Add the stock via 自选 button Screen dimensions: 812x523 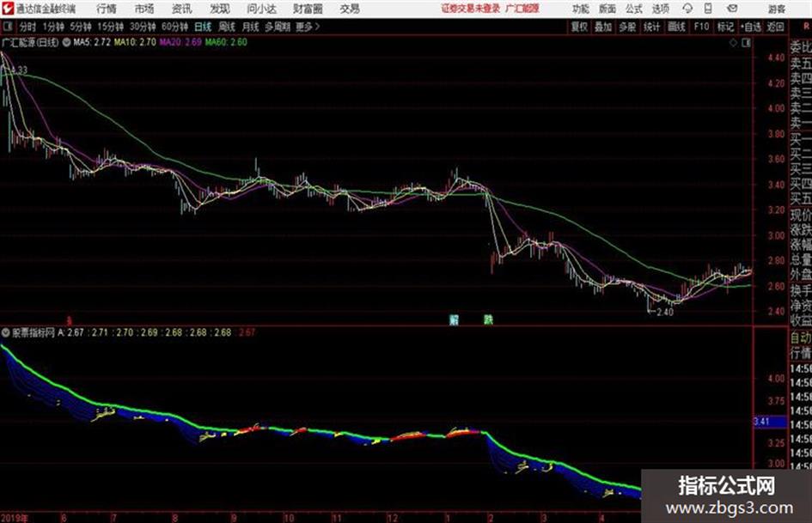(x=751, y=27)
